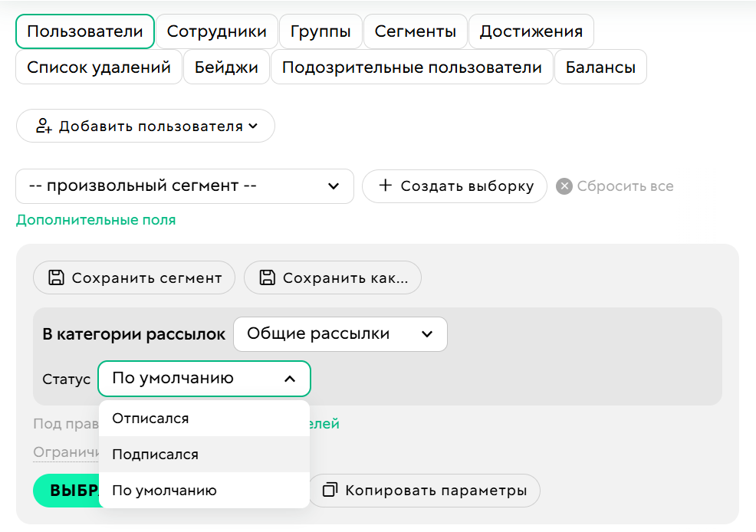Click the 'Сохранить сегмент' button
The height and width of the screenshot is (532, 756).
(133, 277)
